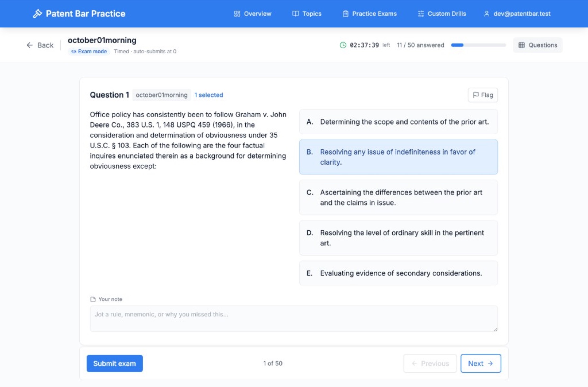Click the 'Question 1' heading
The image size is (588, 387).
(x=109, y=95)
